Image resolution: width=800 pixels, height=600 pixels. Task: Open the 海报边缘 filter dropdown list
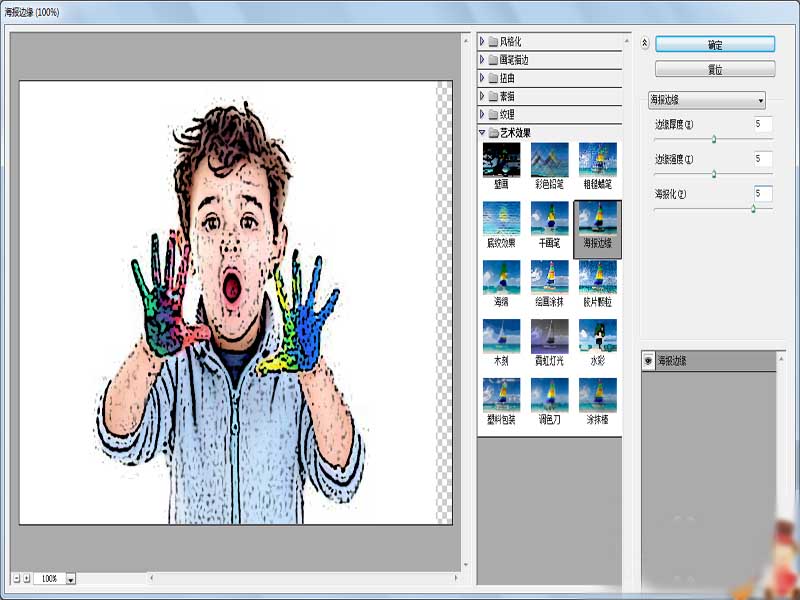point(707,100)
